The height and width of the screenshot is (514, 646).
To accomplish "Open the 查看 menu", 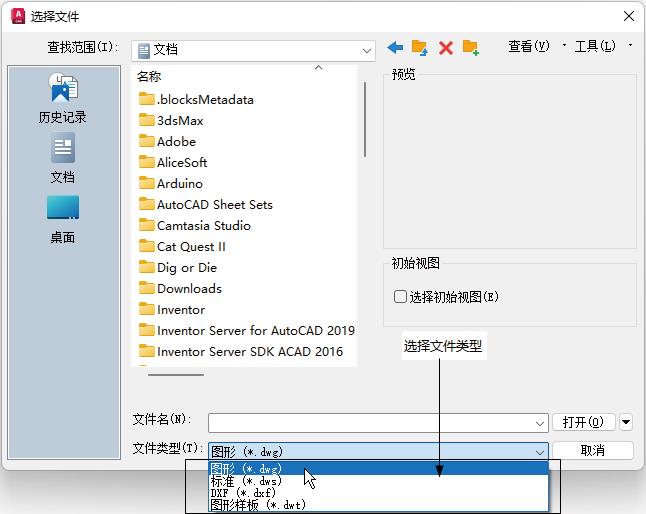I will point(529,46).
